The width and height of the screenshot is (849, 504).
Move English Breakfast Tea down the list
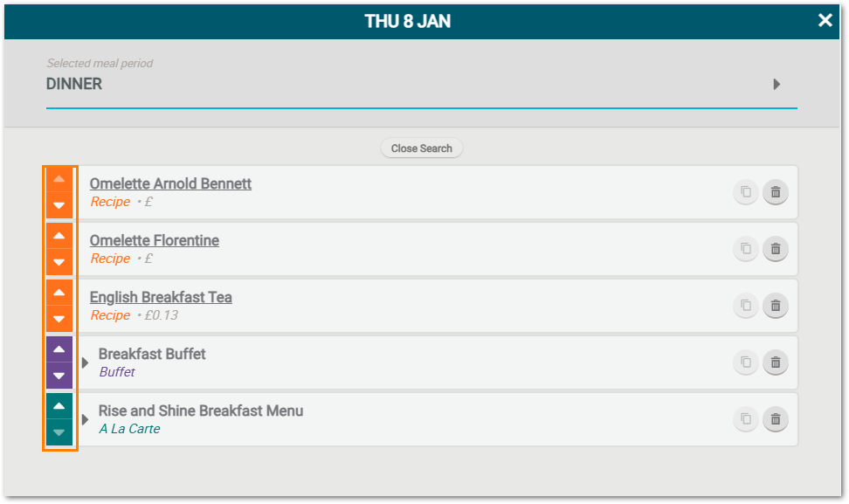(x=59, y=320)
